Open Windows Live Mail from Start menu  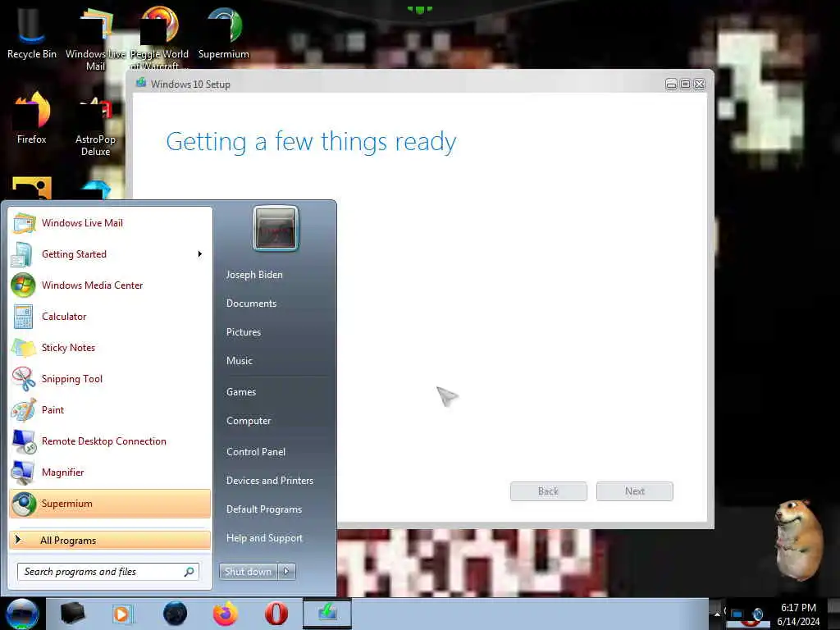tap(110, 223)
